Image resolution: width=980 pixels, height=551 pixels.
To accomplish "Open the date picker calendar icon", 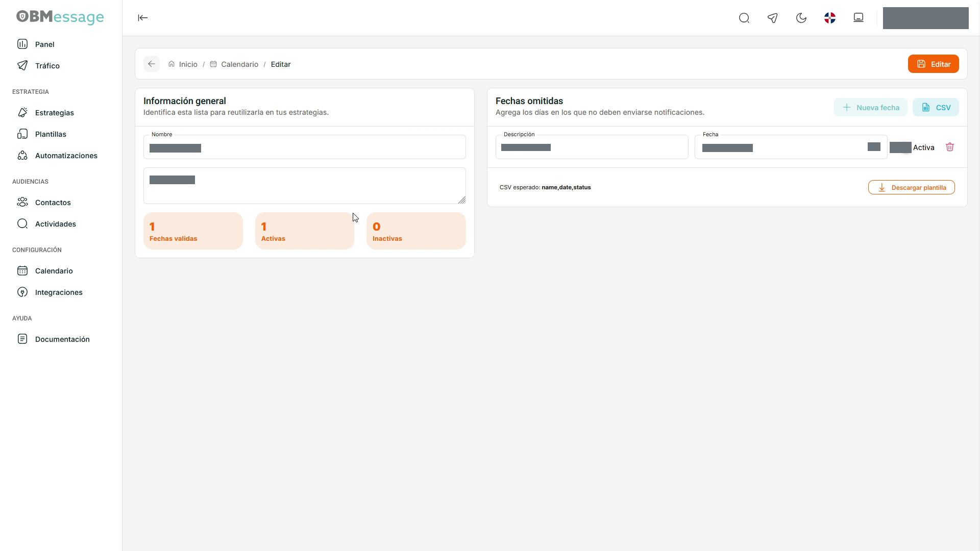I will click(874, 147).
